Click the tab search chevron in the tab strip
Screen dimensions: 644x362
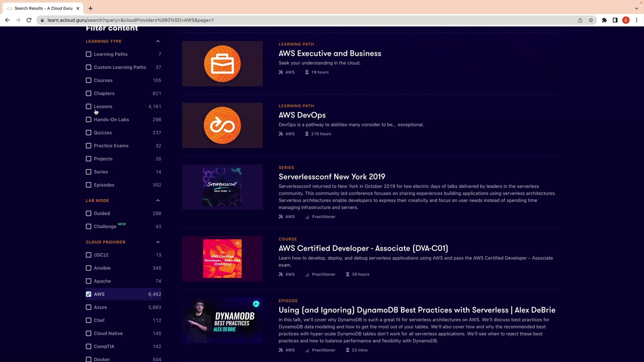pyautogui.click(x=636, y=8)
